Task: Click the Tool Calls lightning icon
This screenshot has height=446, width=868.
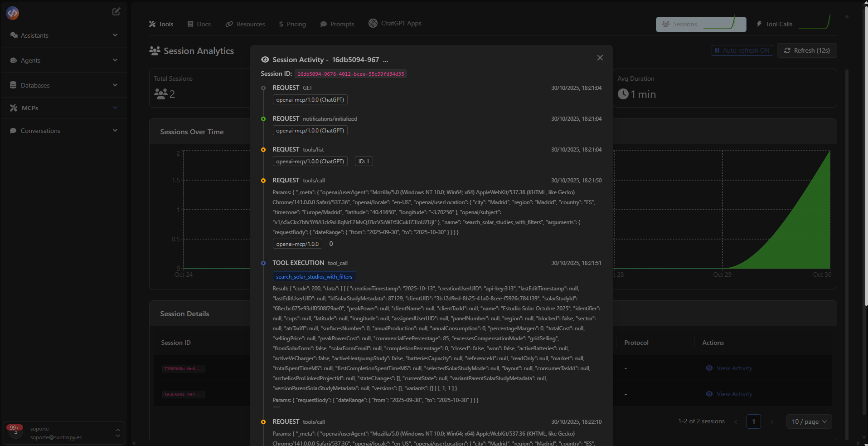Action: point(759,24)
